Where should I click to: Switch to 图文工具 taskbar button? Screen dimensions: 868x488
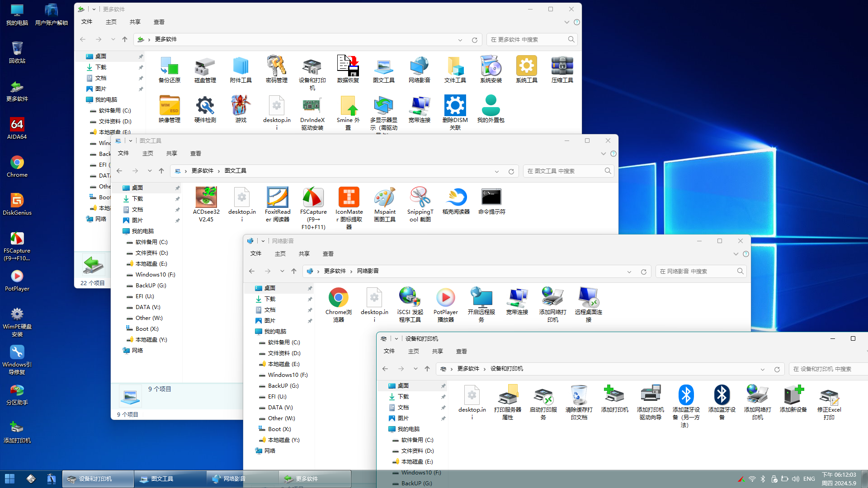tap(170, 479)
